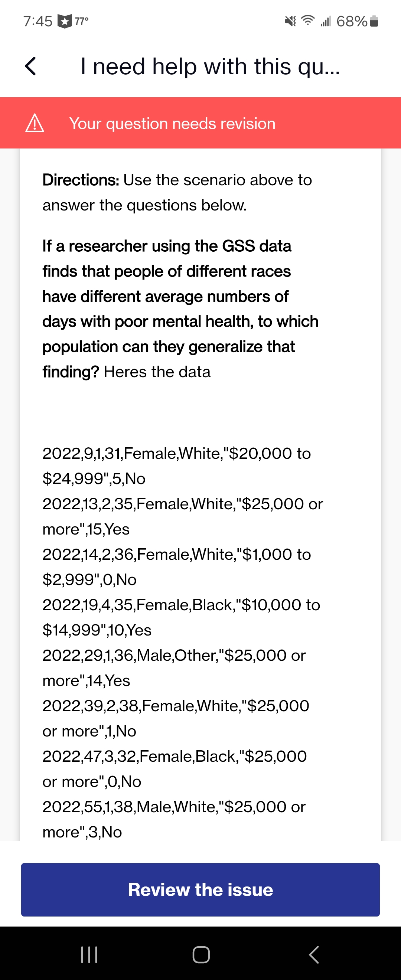The height and width of the screenshot is (980, 401).
Task: Tap the data row with Male,Other
Action: click(174, 668)
